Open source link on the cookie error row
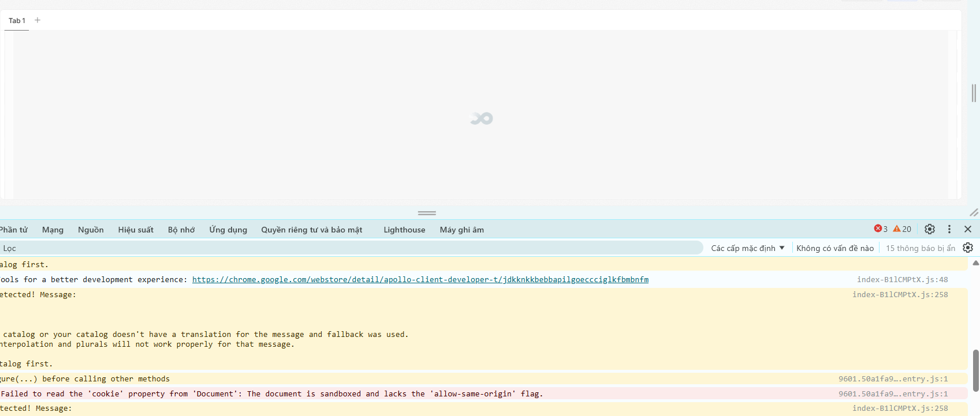This screenshot has height=416, width=980. (893, 393)
